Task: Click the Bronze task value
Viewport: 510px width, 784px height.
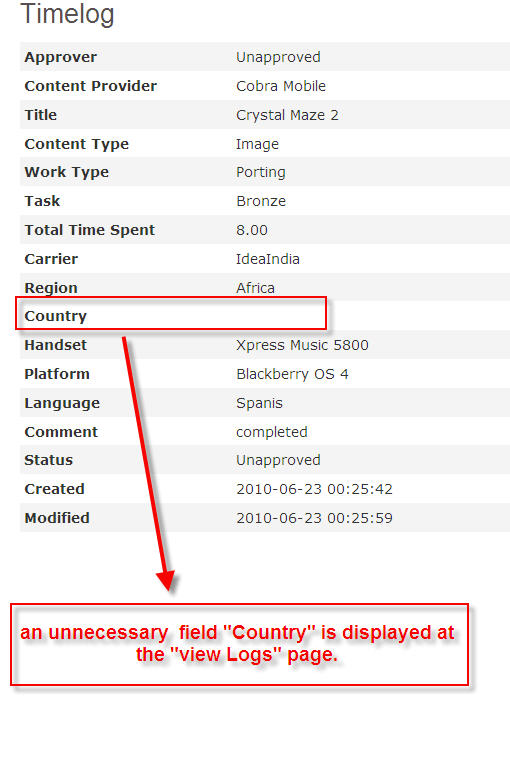Action: 261,201
